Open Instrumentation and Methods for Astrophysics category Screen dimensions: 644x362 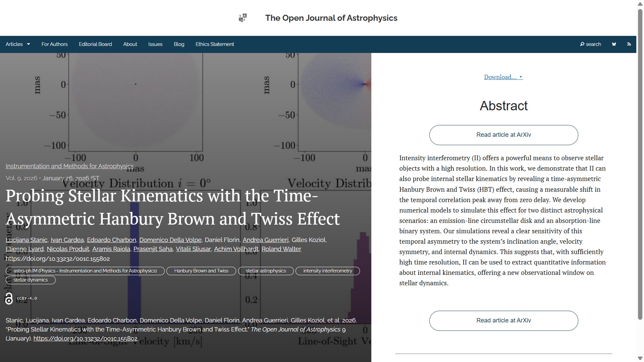pyautogui.click(x=69, y=166)
